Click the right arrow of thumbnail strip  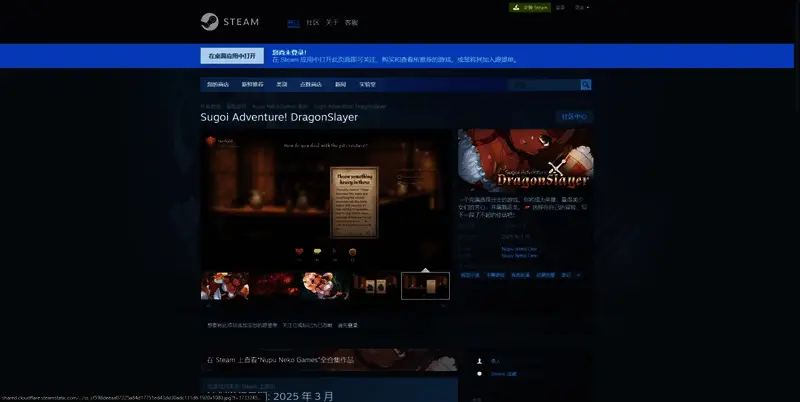click(x=444, y=306)
